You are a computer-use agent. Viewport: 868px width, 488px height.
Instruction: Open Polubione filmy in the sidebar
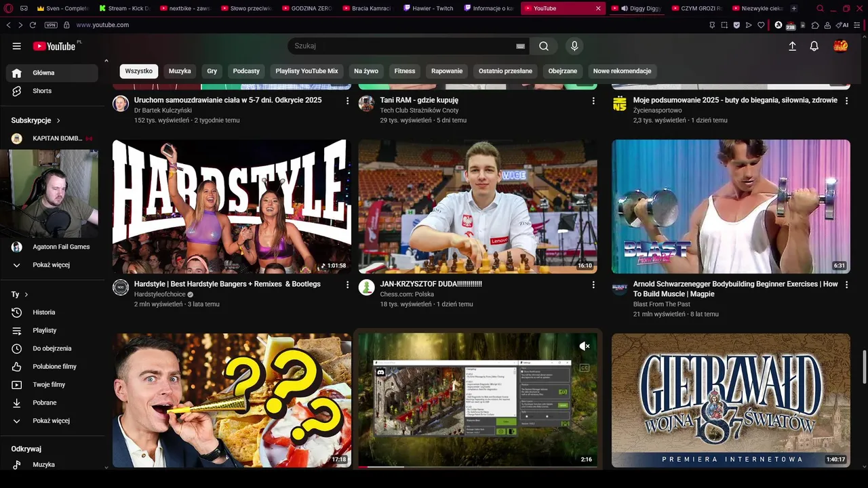(x=52, y=367)
